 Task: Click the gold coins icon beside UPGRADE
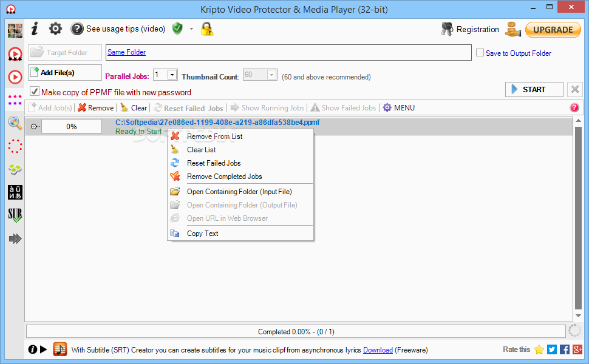512,29
